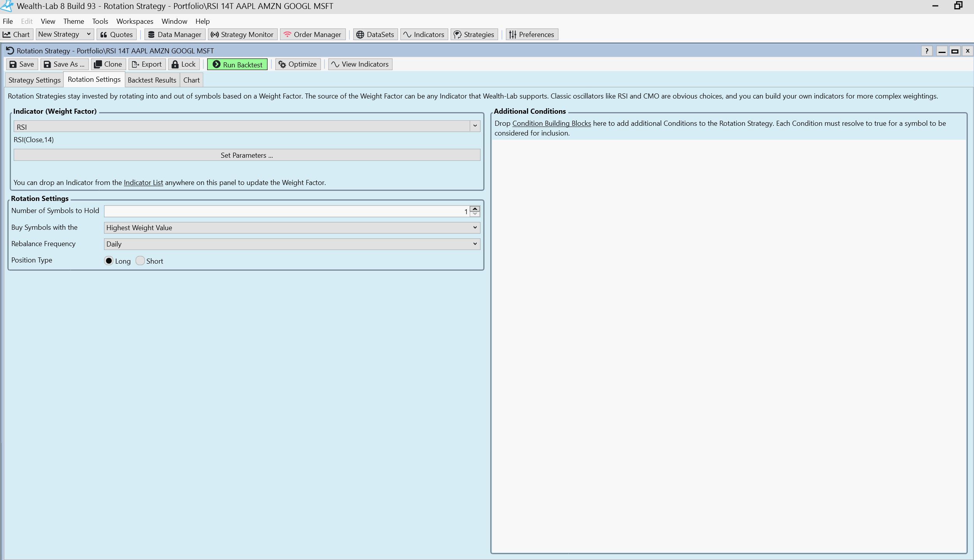974x560 pixels.
Task: Open the Workspaces menu
Action: [134, 21]
